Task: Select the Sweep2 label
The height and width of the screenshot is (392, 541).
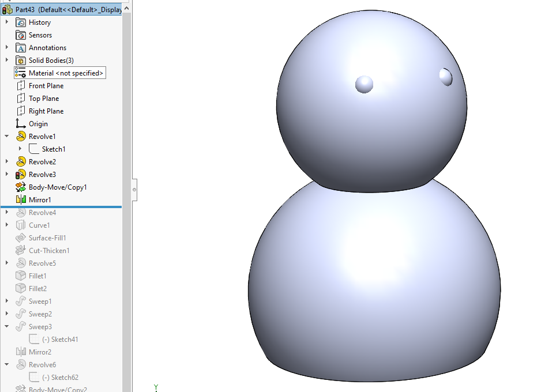Action: click(x=40, y=314)
